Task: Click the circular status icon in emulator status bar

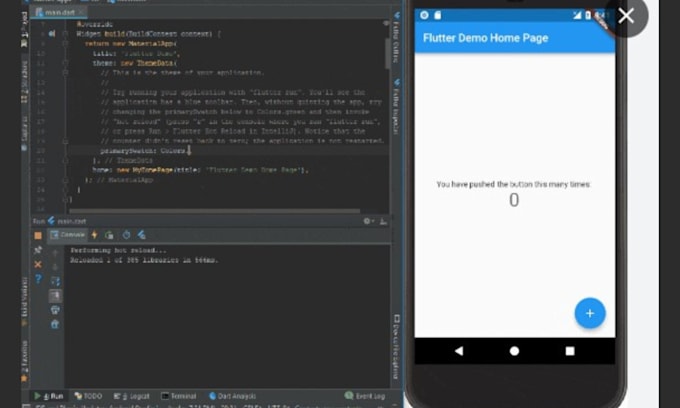Action: 424,15
